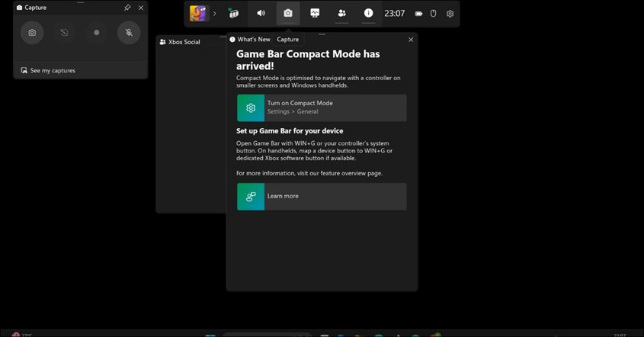Click Set up Game Bar for your device heading
The image size is (644, 337).
(290, 130)
